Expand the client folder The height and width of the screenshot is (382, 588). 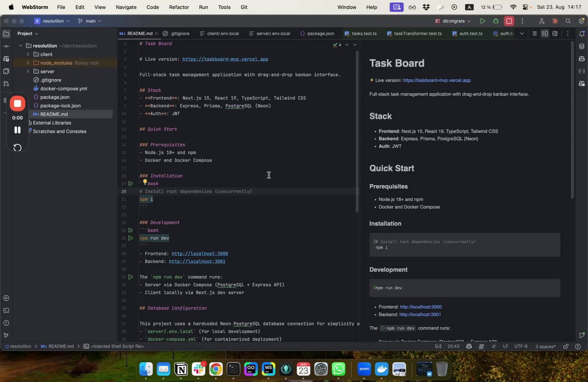click(28, 54)
